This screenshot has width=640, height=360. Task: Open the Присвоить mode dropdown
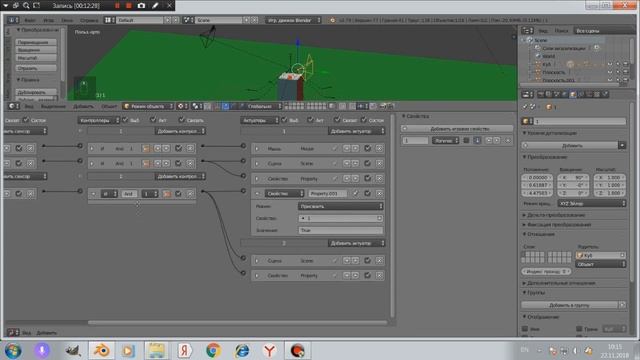pyautogui.click(x=340, y=206)
